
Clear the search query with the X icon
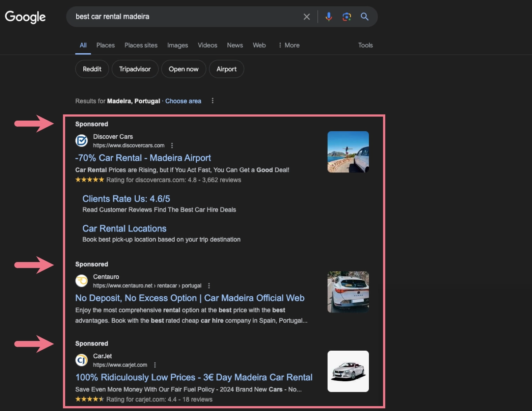tap(306, 16)
